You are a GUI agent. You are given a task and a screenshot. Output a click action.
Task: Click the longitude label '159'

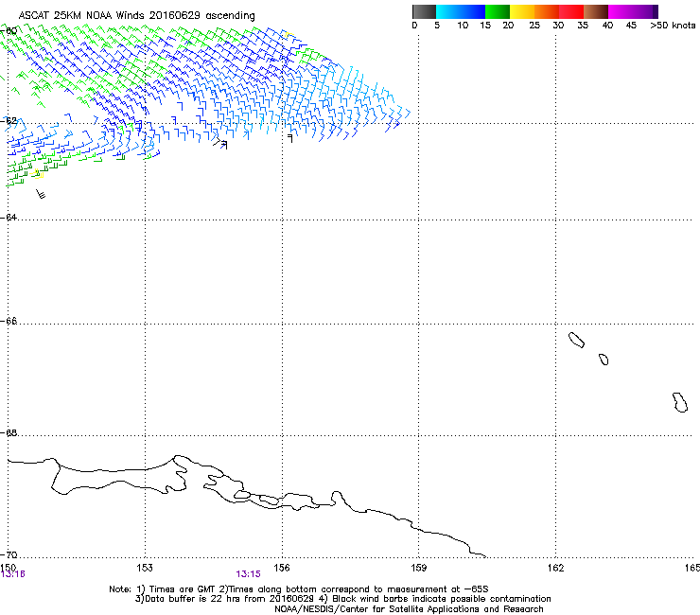pyautogui.click(x=419, y=567)
